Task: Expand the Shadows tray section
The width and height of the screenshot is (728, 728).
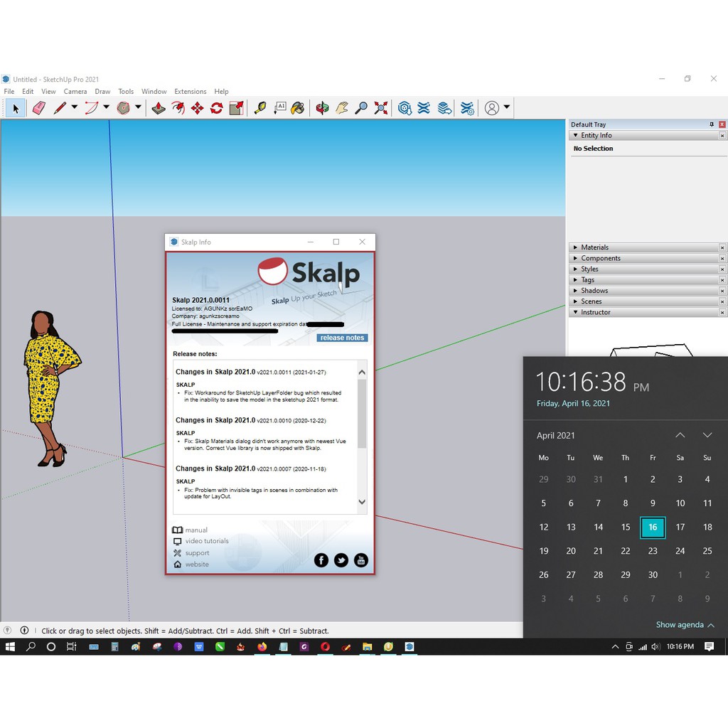Action: (x=576, y=290)
